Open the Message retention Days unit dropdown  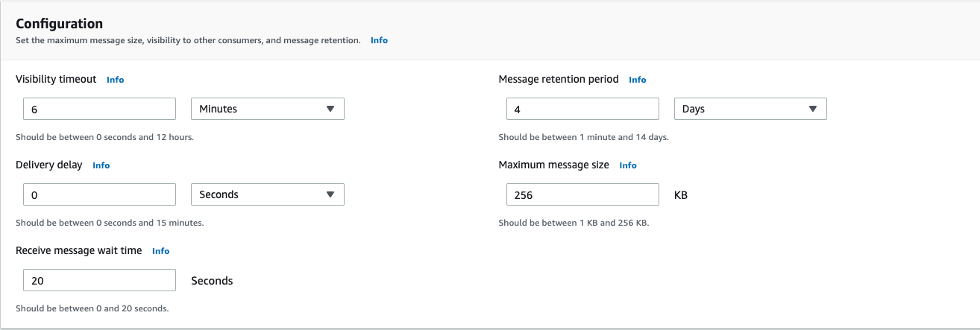click(750, 109)
